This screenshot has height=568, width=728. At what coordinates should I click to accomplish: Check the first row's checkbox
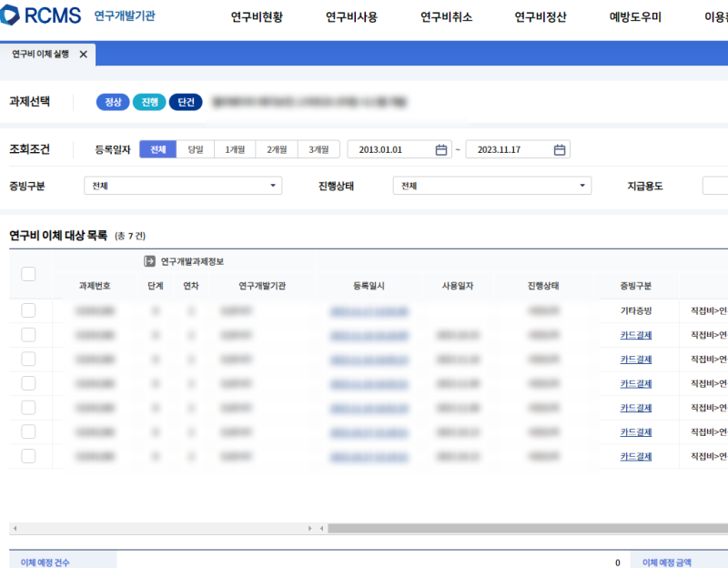[x=27, y=310]
